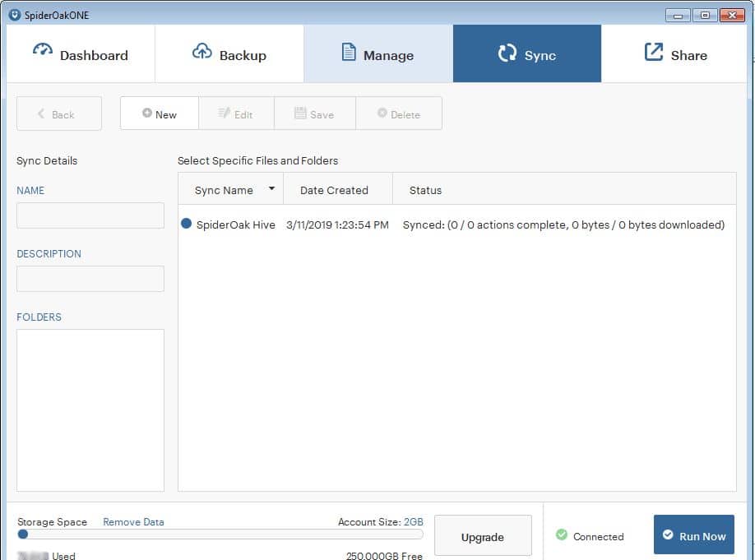Click the Connected status text

click(599, 536)
